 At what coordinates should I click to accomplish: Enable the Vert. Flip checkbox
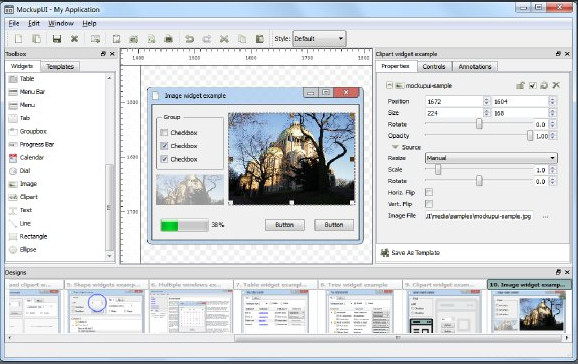(x=429, y=204)
